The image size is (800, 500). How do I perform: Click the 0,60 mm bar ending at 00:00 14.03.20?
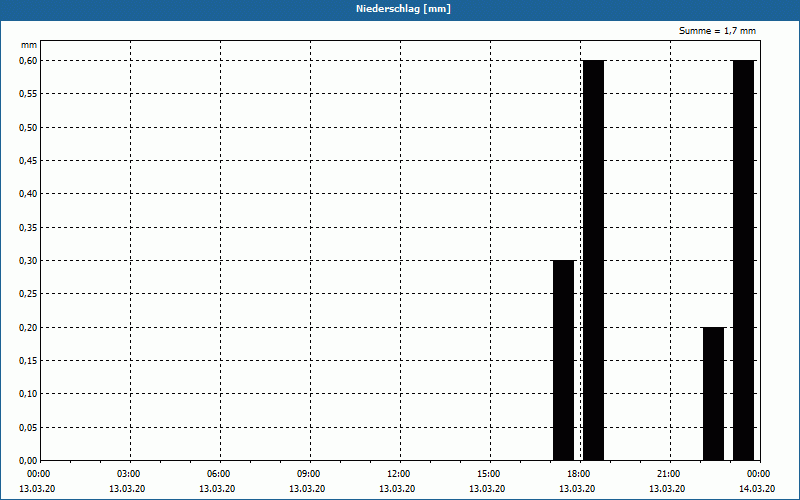(743, 260)
